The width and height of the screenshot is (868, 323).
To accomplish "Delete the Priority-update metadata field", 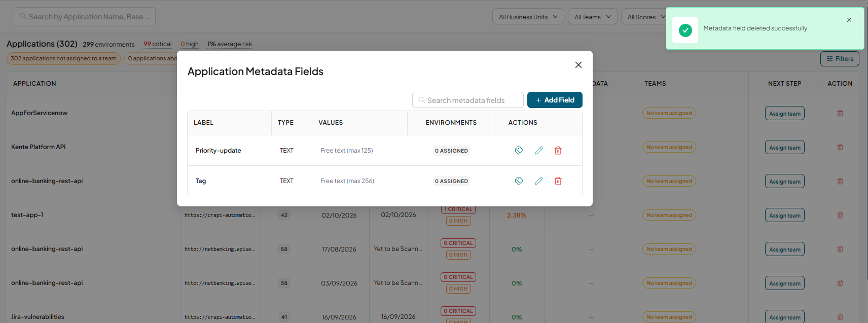I will (x=558, y=151).
